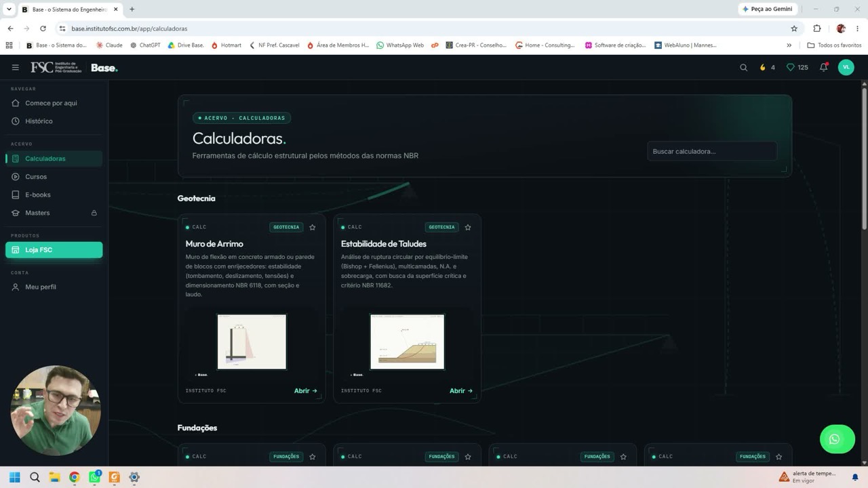This screenshot has height=488, width=868.
Task: Click the Buscar calculadora search field
Action: pyautogui.click(x=712, y=151)
